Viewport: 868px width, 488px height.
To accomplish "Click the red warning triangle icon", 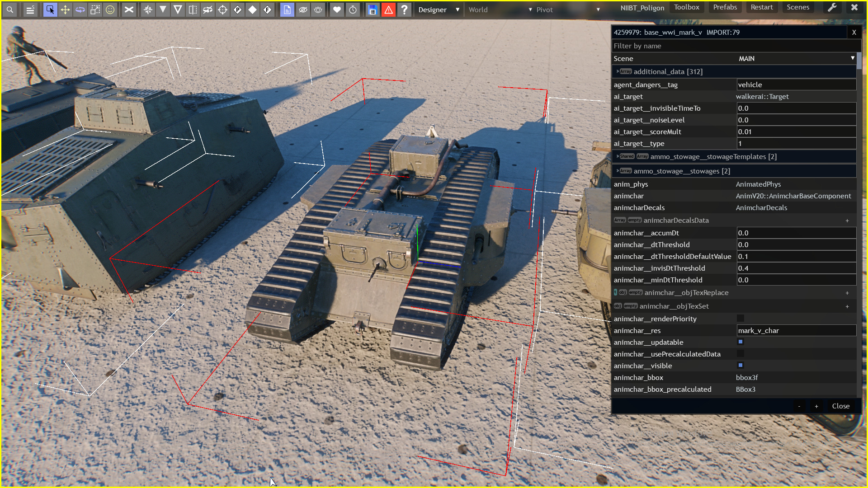I will point(388,9).
